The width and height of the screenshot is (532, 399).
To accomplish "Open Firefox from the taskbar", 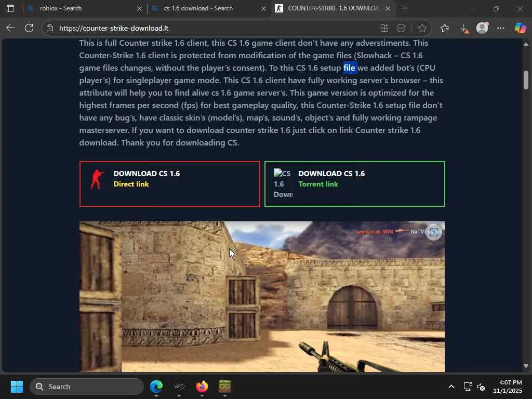I will point(202,387).
